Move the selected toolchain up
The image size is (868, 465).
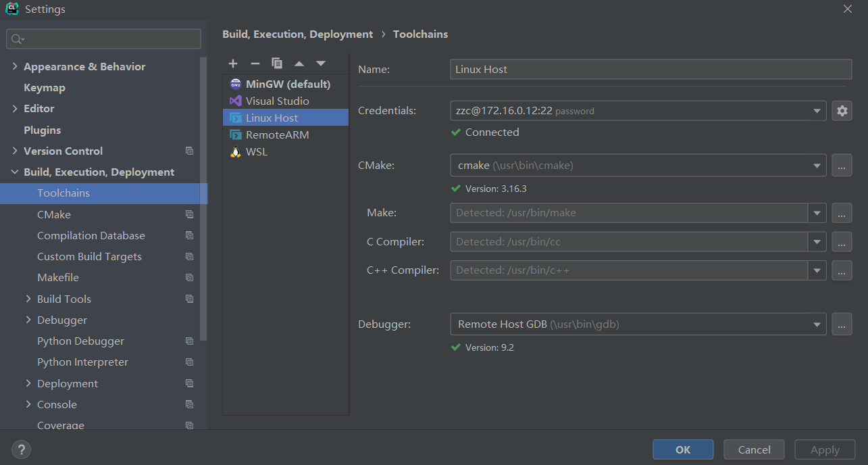[x=299, y=64]
